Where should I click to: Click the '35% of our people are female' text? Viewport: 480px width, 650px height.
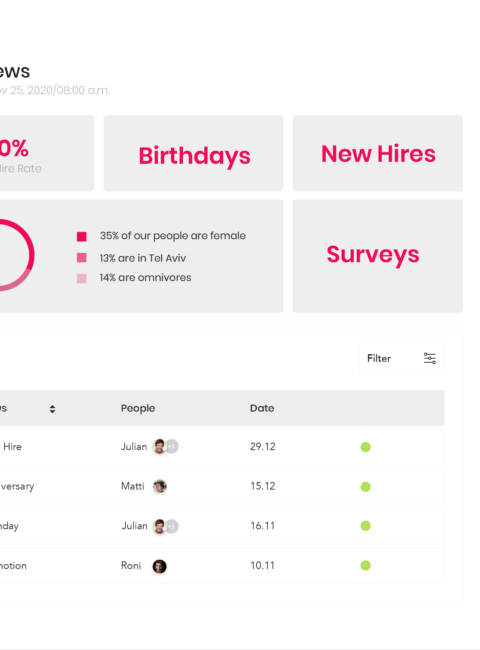click(x=173, y=236)
